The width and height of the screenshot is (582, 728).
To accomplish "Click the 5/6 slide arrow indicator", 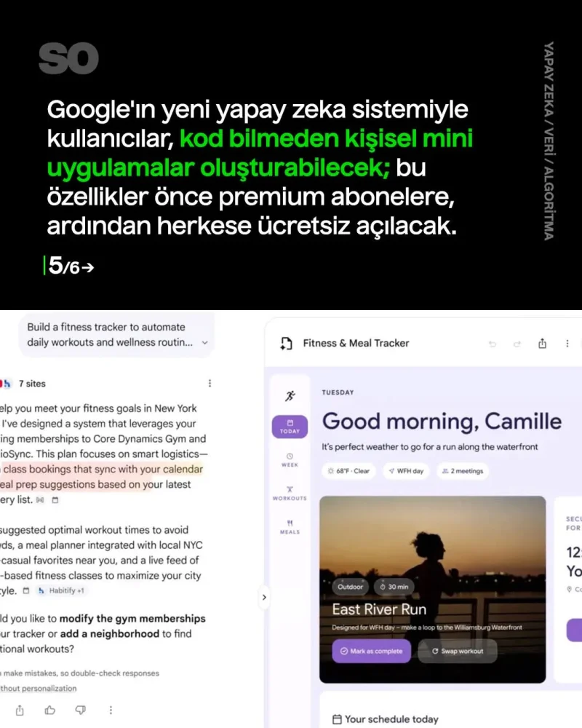I will pyautogui.click(x=71, y=266).
